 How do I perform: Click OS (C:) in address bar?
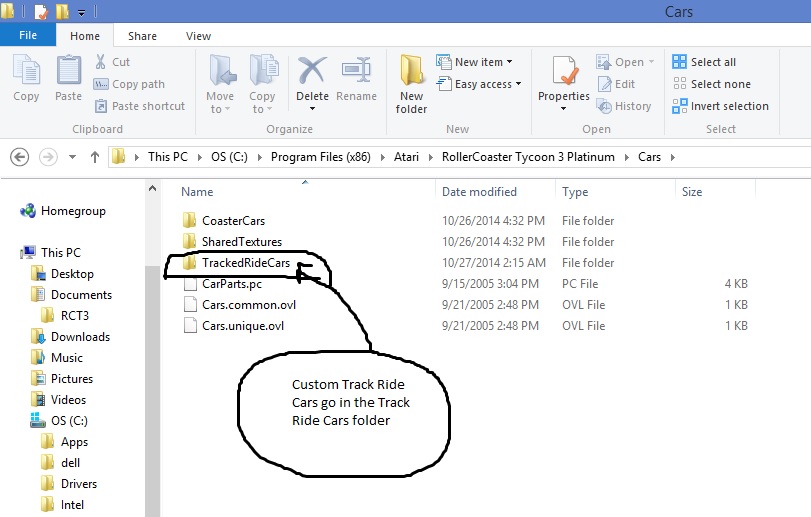229,157
